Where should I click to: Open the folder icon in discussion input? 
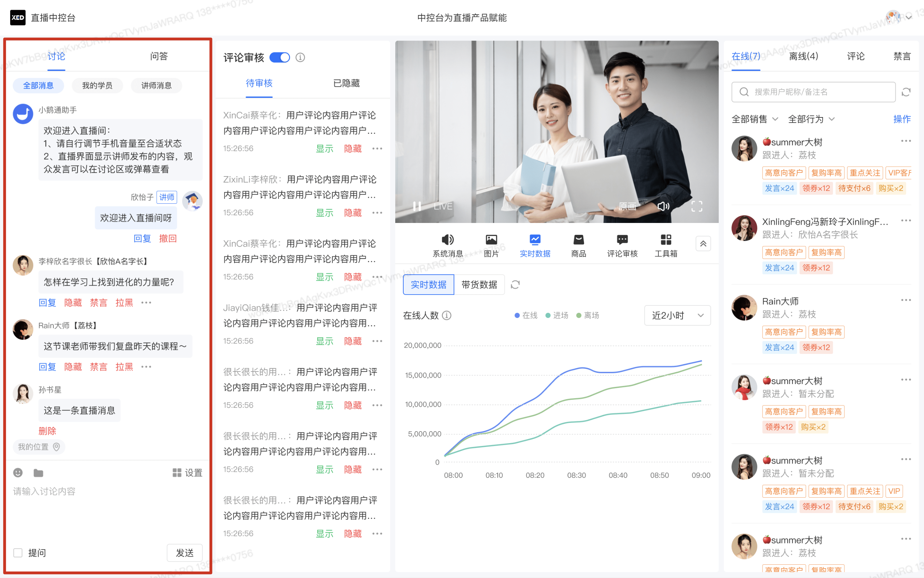coord(38,472)
